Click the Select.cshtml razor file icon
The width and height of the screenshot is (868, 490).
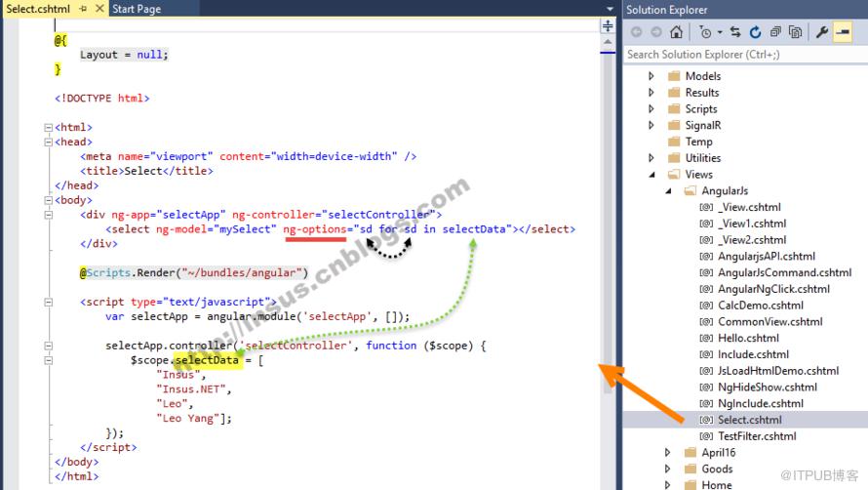(706, 420)
